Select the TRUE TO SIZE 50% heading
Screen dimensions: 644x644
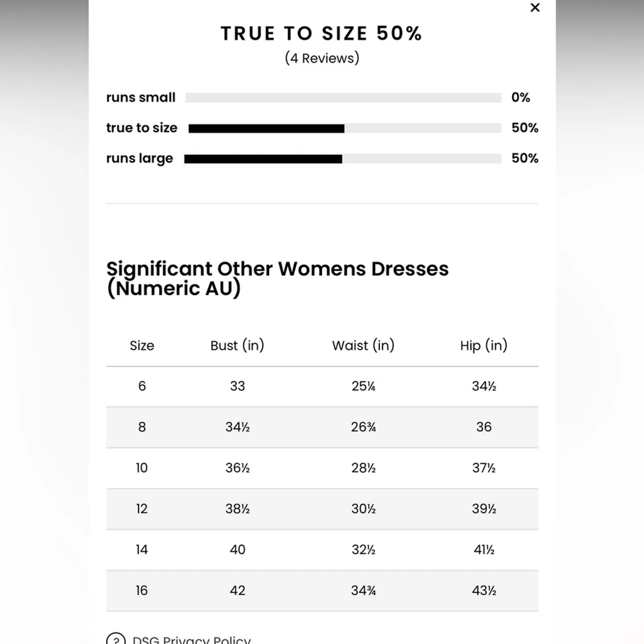point(321,33)
